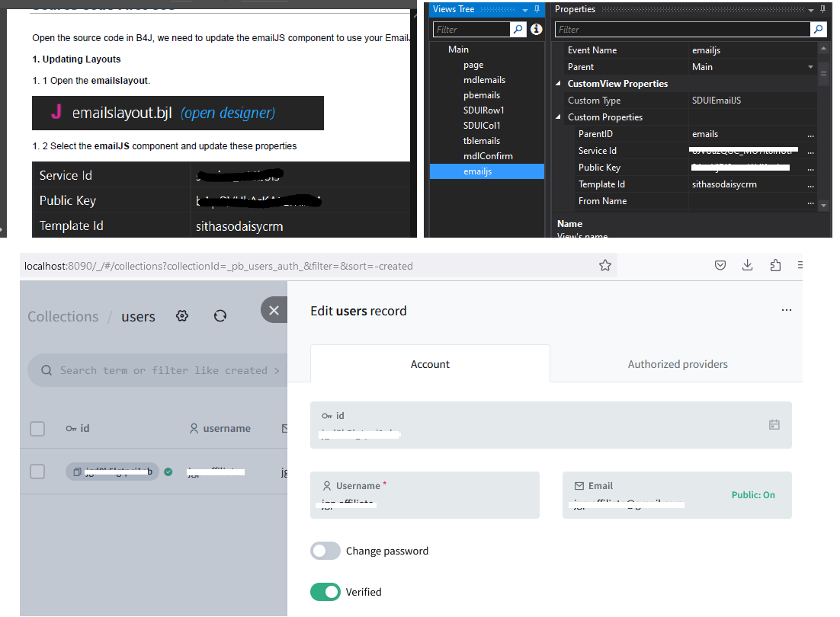The height and width of the screenshot is (617, 840).
Task: Go to Collections breadcrumb
Action: [63, 316]
